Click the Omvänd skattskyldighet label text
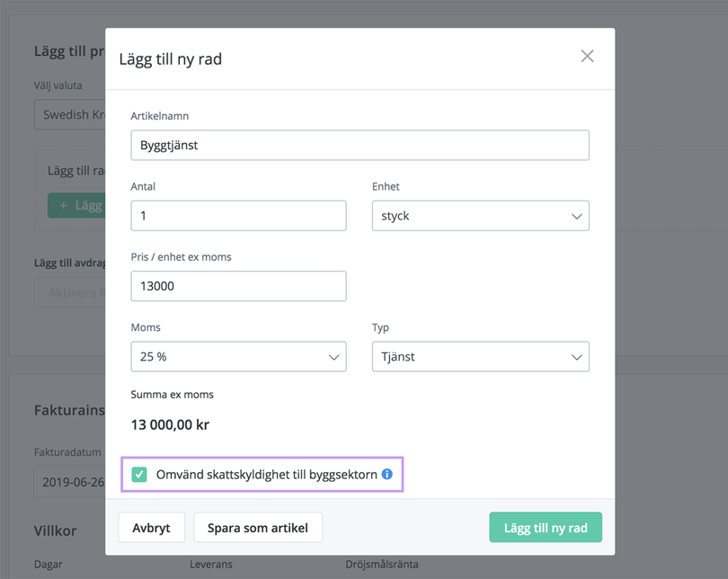The image size is (728, 579). 266,474
